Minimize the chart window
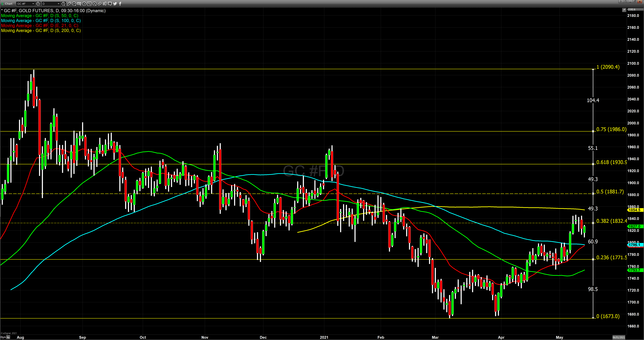Image resolution: width=644 pixels, height=340 pixels. [x=630, y=2]
